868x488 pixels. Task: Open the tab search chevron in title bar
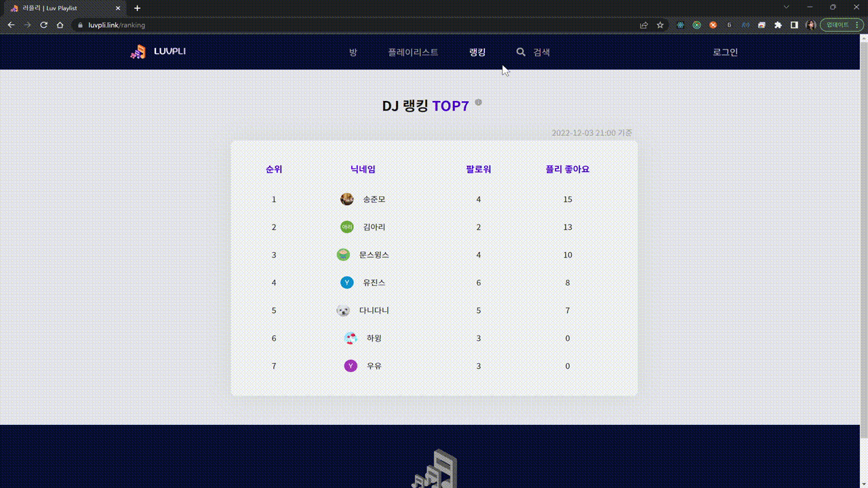coord(787,7)
